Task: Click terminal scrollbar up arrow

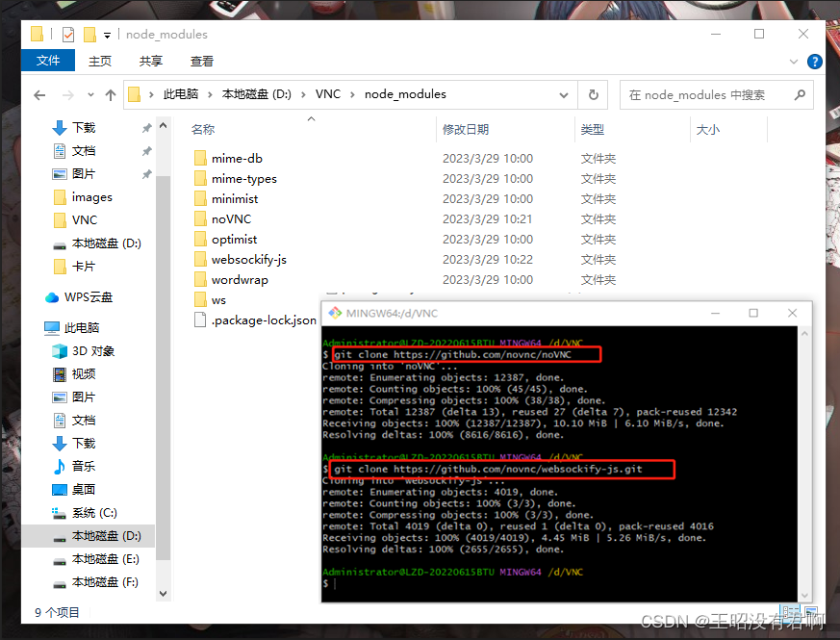Action: [x=804, y=333]
